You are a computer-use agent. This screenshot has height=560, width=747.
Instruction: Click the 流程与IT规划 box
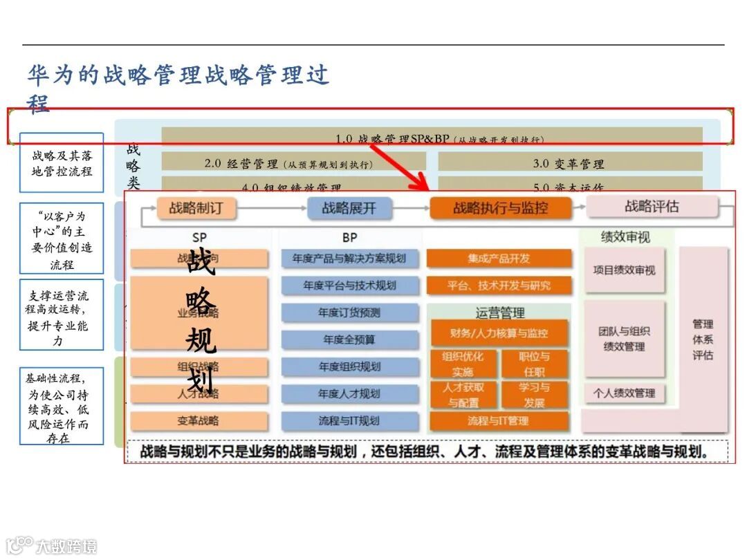pos(350,421)
